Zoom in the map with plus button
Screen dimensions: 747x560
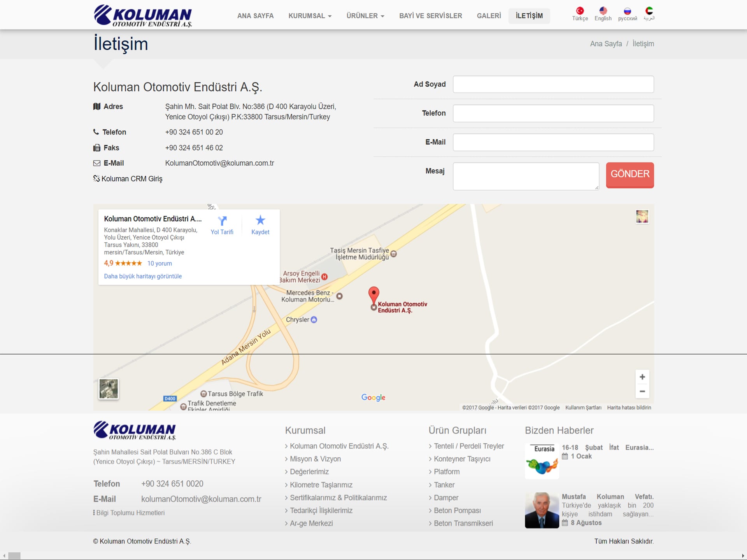coord(642,377)
